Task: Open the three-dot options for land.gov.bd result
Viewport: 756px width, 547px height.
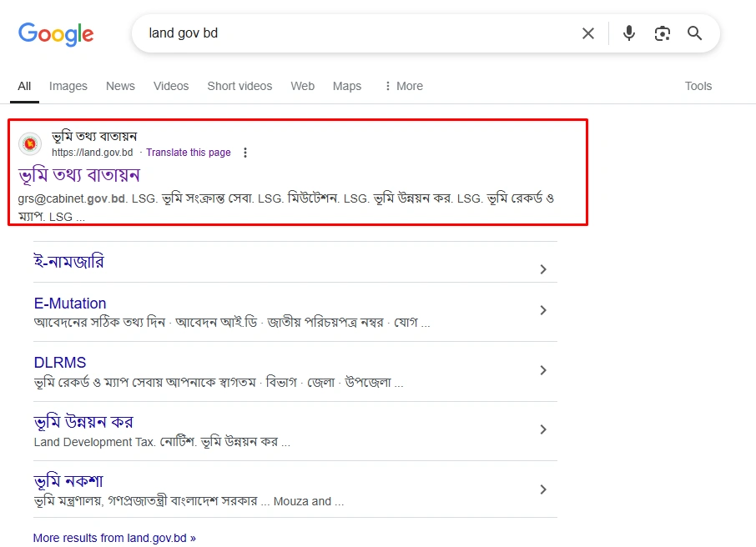Action: (245, 153)
